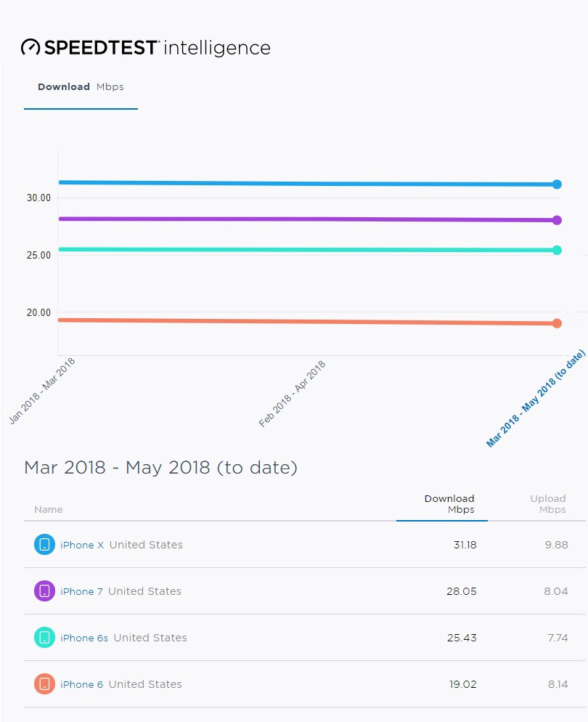Open the iPhone 7 link
This screenshot has height=722, width=588.
click(81, 591)
